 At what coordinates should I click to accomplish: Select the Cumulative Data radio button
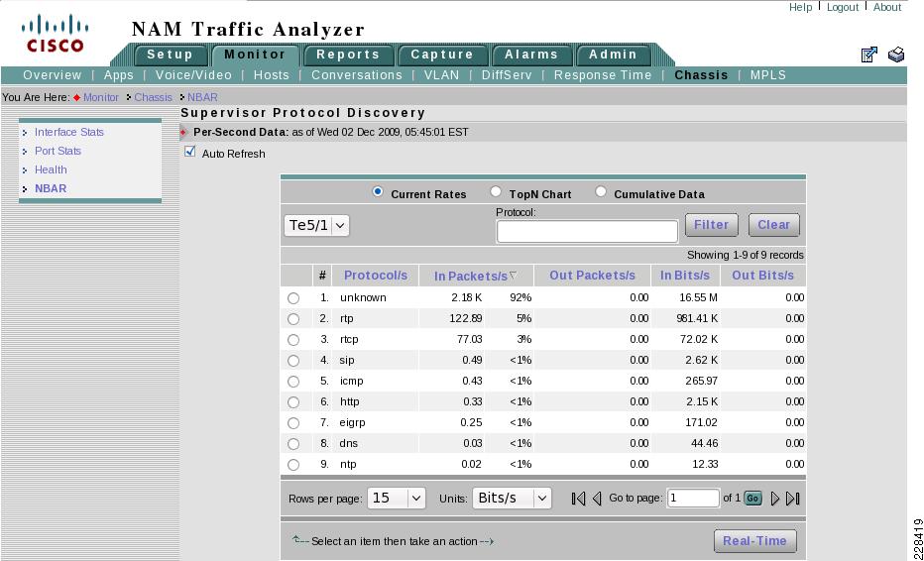[601, 191]
